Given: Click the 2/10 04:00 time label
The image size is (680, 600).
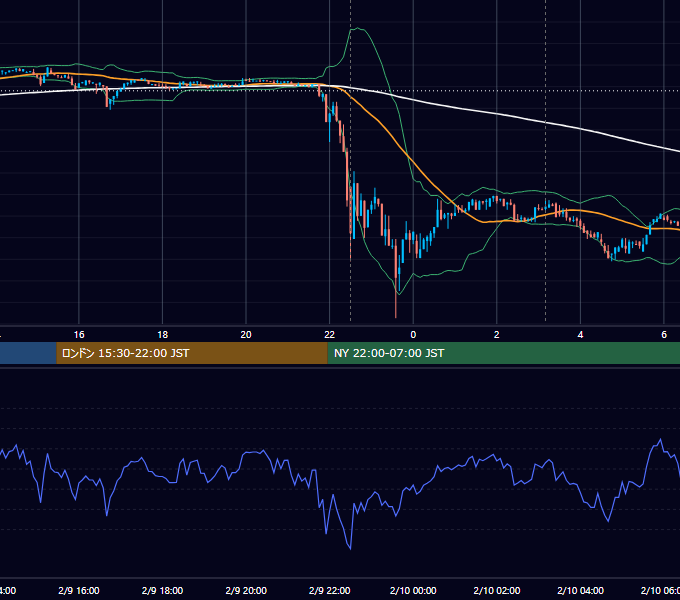Looking at the screenshot, I should pyautogui.click(x=580, y=590).
